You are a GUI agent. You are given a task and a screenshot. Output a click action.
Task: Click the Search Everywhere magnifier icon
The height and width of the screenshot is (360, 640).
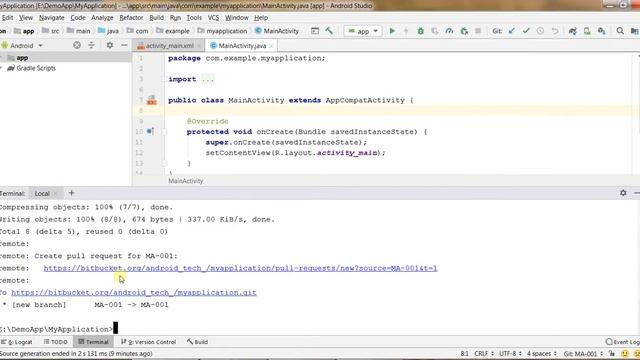click(x=620, y=31)
